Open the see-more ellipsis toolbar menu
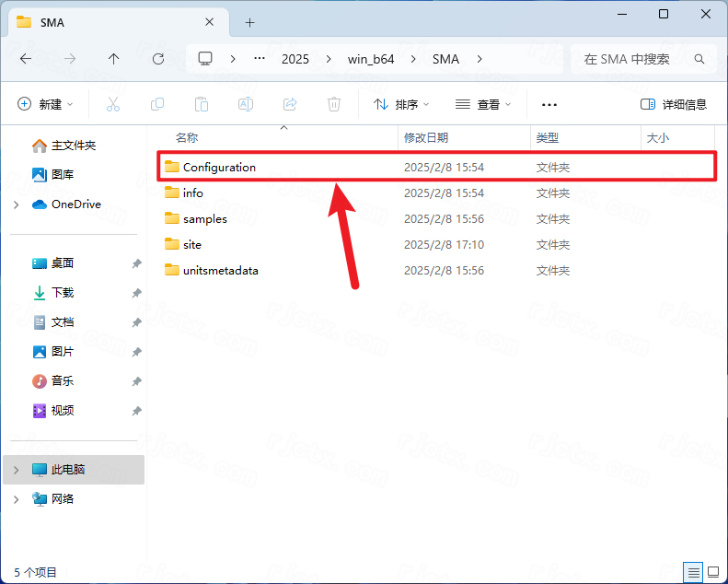728x584 pixels. click(549, 104)
